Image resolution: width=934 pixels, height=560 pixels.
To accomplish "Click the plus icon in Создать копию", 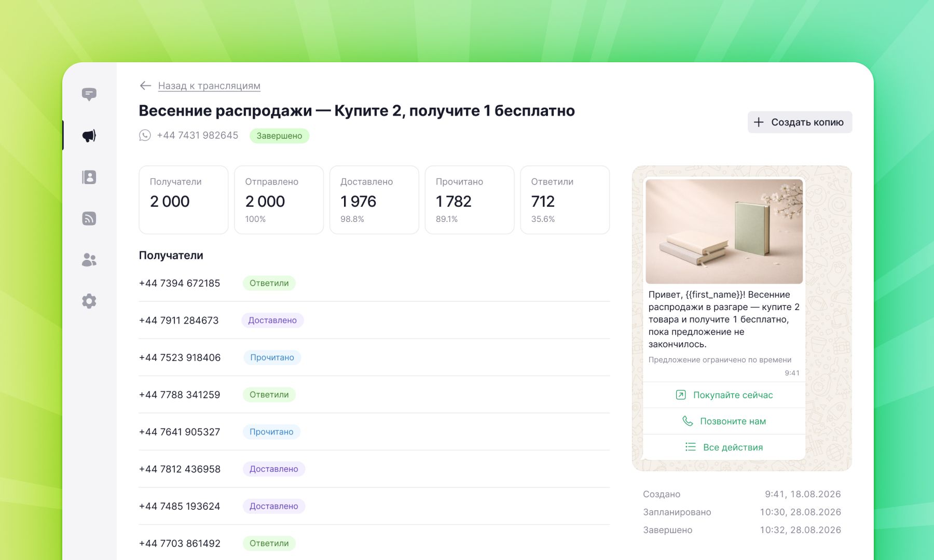I will (x=759, y=122).
